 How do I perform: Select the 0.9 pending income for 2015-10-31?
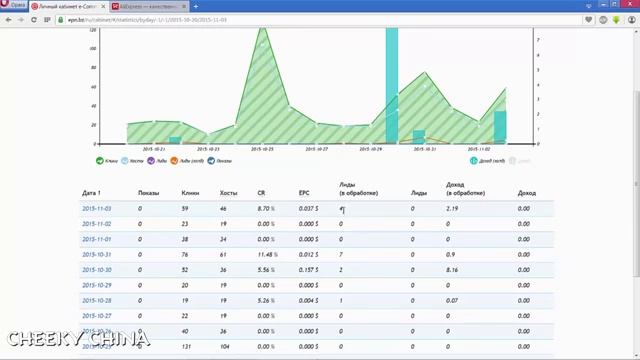pyautogui.click(x=451, y=255)
